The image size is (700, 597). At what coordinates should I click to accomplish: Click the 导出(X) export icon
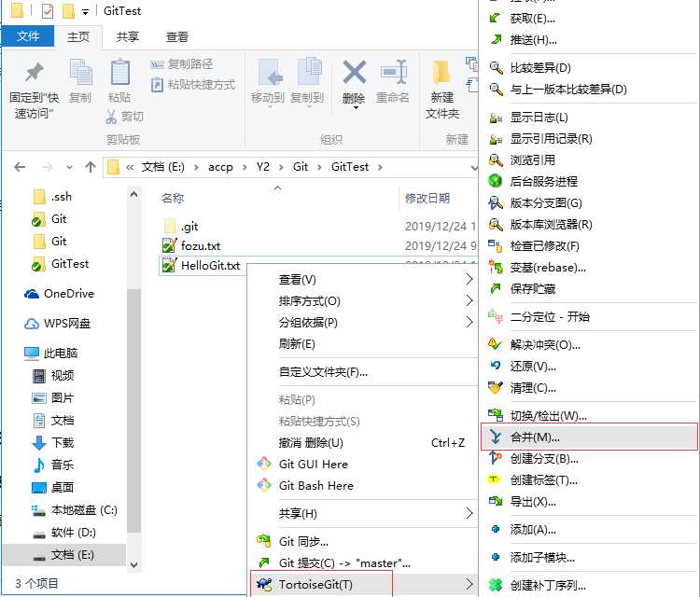(496, 501)
